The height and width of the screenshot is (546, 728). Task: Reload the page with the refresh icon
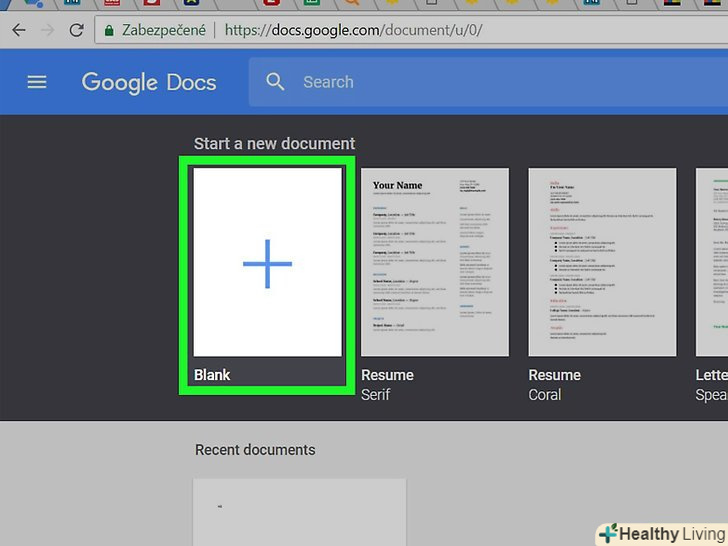pos(77,30)
